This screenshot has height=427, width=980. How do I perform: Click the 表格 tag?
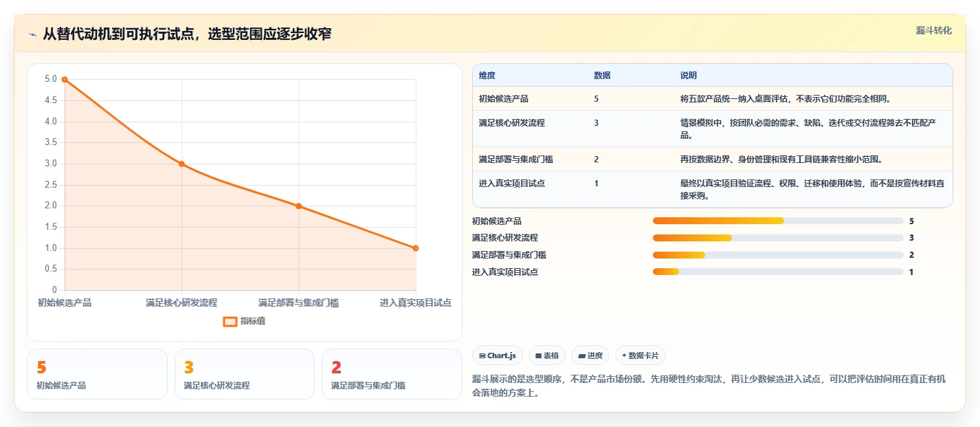[x=547, y=355]
